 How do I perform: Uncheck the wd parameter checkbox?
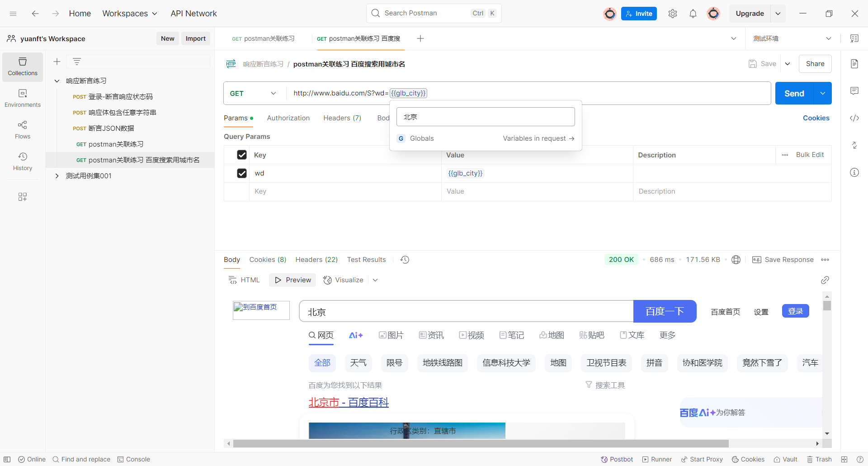click(x=242, y=173)
